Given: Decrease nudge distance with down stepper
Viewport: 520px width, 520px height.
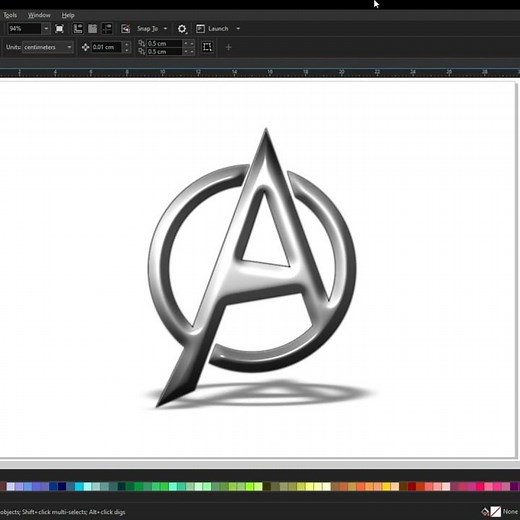Looking at the screenshot, I should coord(126,50).
